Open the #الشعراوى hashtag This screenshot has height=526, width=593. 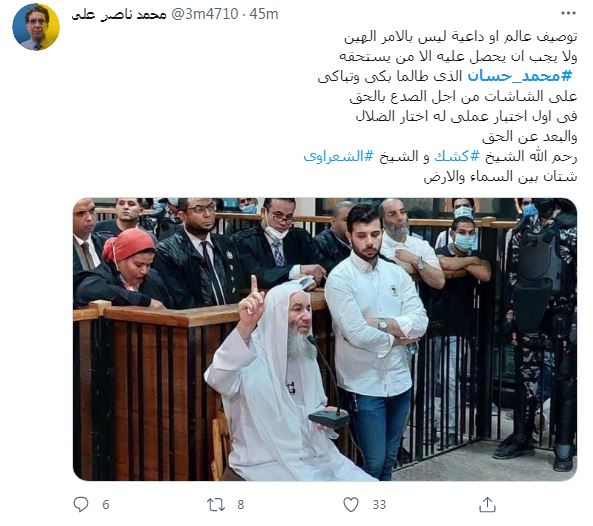(339, 156)
